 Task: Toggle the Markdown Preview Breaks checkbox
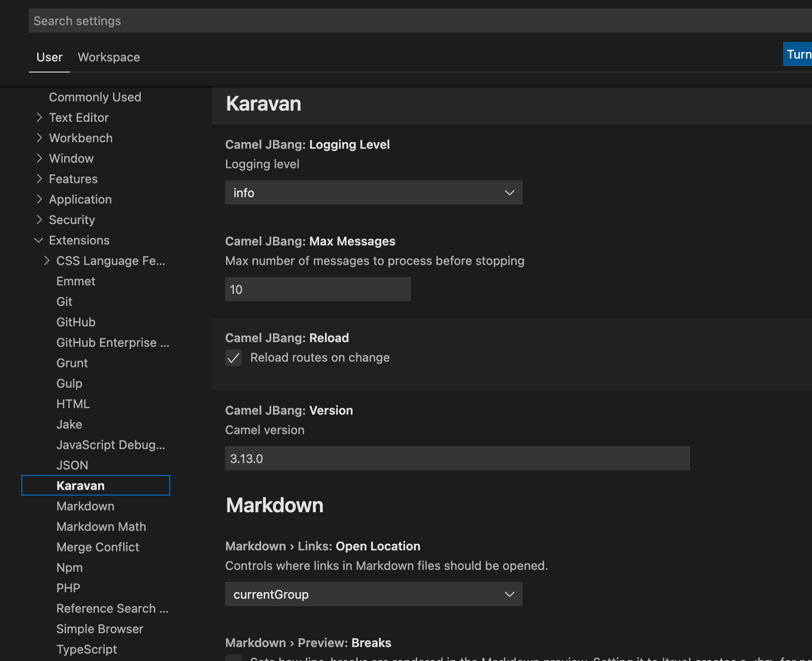coord(233,659)
